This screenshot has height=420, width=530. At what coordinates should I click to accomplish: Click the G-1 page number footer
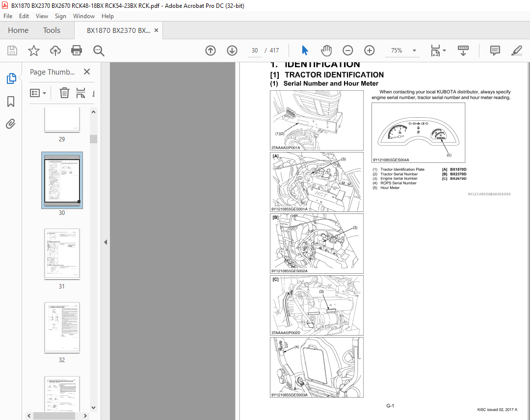tap(390, 406)
